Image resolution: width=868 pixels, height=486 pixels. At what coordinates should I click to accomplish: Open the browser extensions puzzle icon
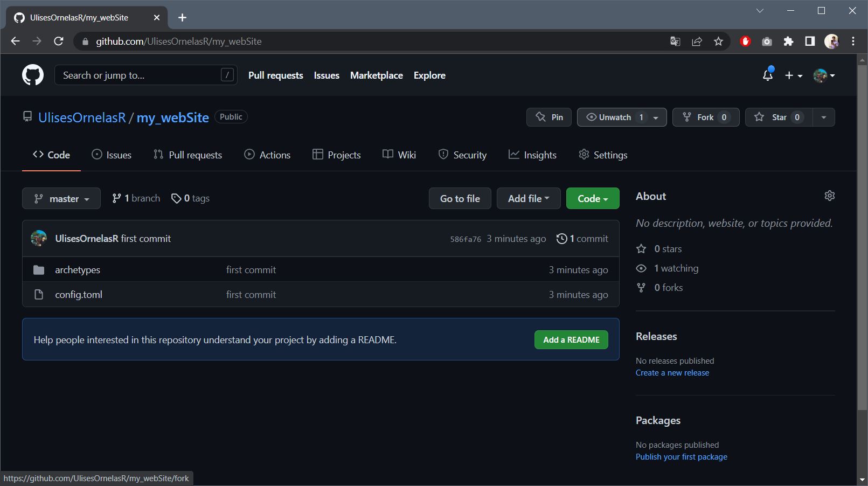(788, 41)
